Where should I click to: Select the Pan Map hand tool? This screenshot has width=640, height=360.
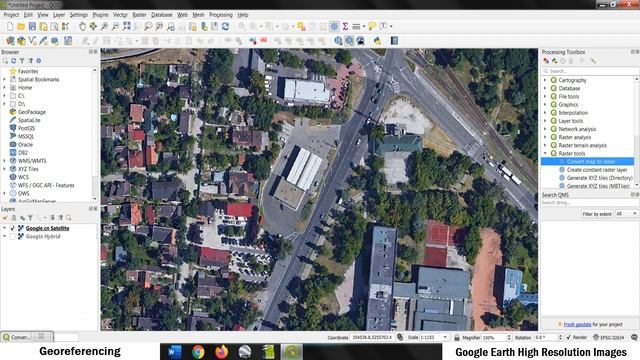[x=82, y=27]
